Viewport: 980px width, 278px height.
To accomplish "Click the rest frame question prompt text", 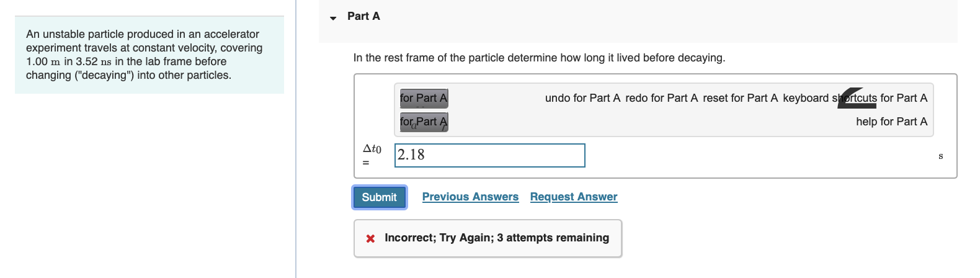I will point(538,58).
